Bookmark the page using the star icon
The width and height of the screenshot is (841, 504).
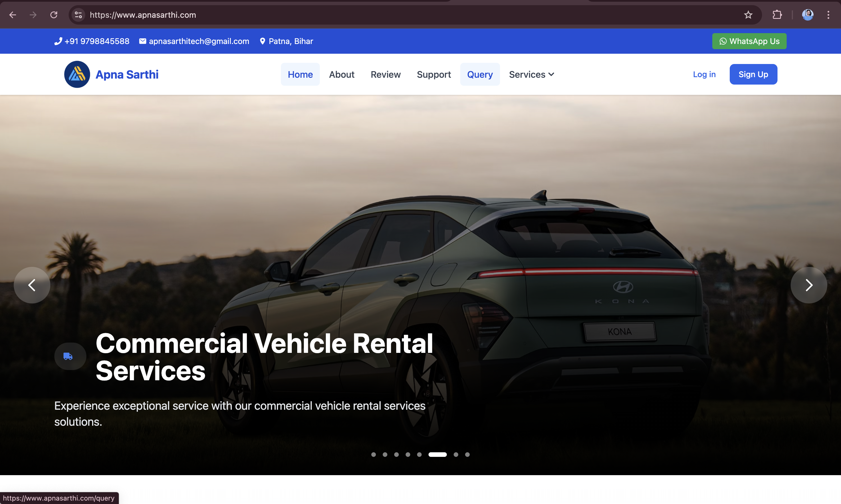748,15
